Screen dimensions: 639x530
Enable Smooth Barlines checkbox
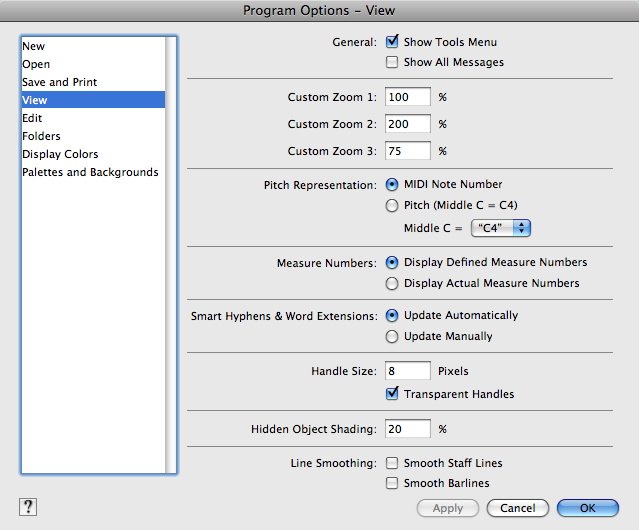(x=392, y=483)
